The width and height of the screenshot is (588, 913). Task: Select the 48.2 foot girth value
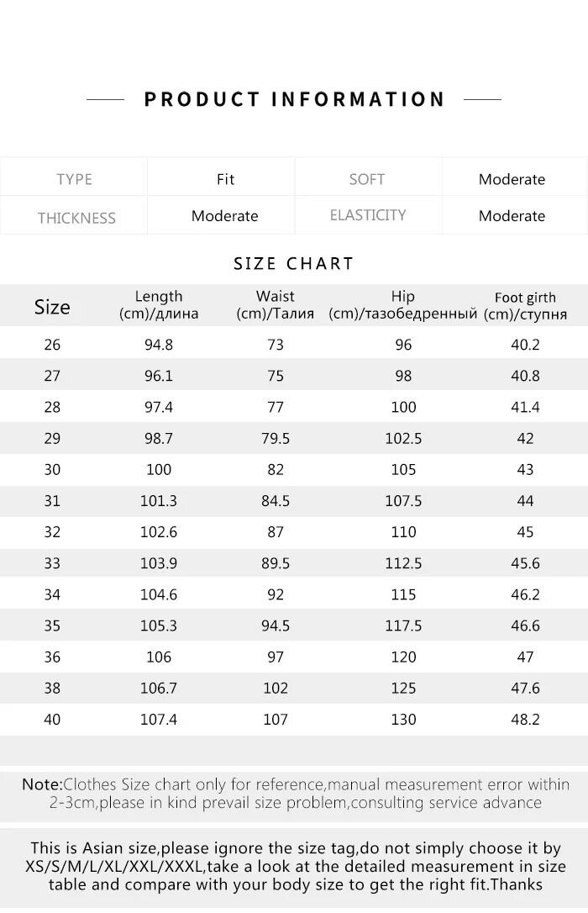[x=525, y=720]
